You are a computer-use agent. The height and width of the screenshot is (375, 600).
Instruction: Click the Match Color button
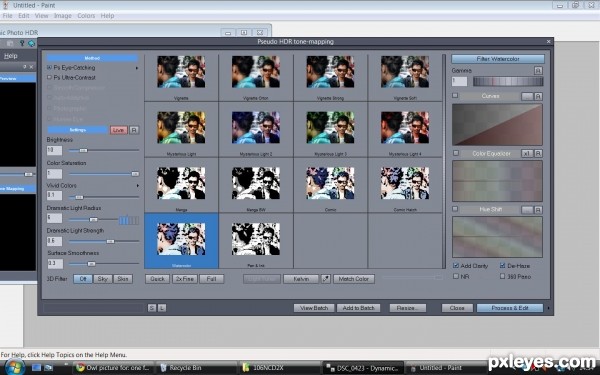pos(354,279)
